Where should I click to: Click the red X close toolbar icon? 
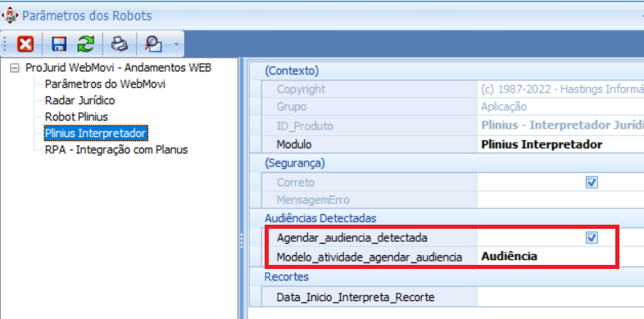click(25, 43)
